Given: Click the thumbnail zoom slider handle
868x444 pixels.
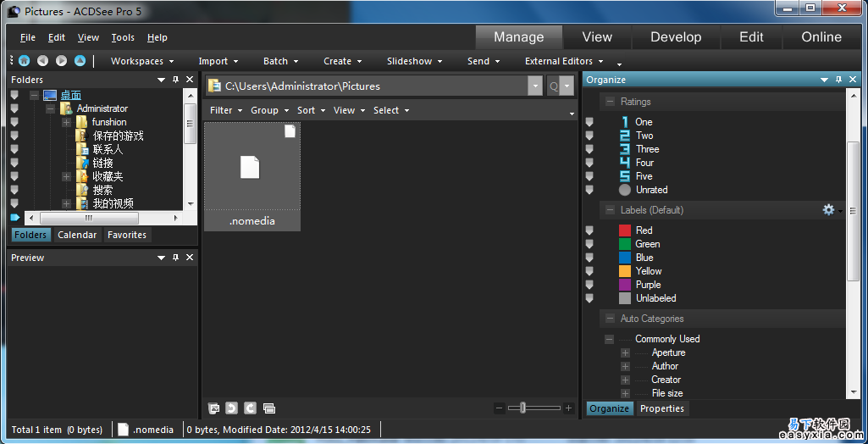Looking at the screenshot, I should click(x=522, y=408).
